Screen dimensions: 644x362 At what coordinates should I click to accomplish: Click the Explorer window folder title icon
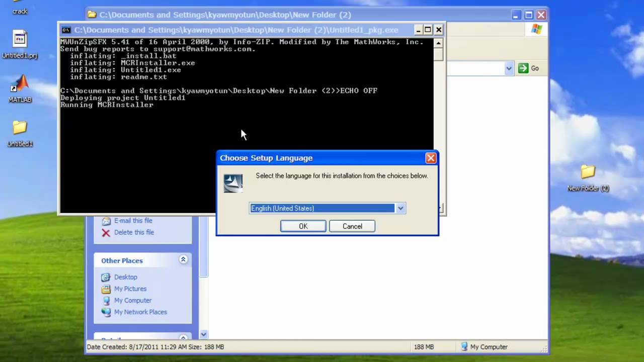click(92, 15)
